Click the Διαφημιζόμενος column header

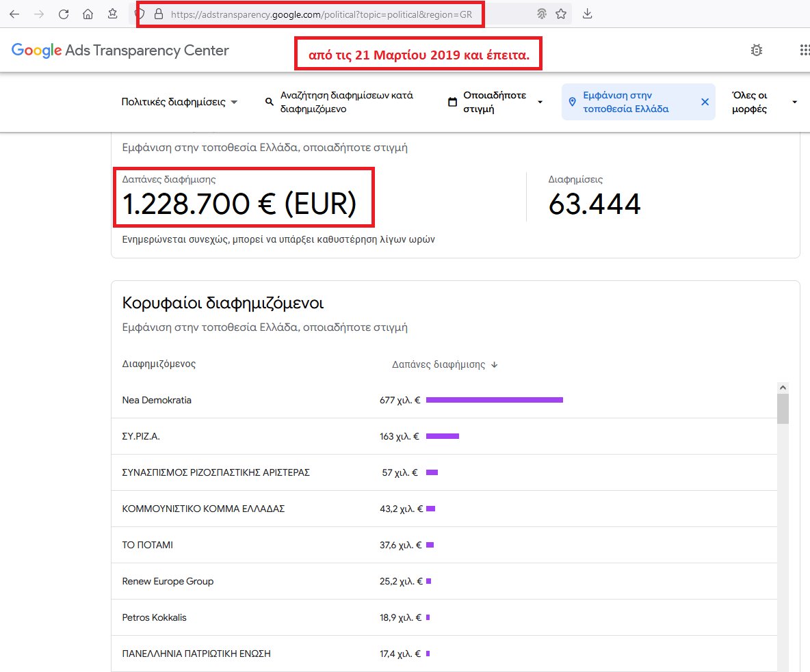tap(159, 364)
